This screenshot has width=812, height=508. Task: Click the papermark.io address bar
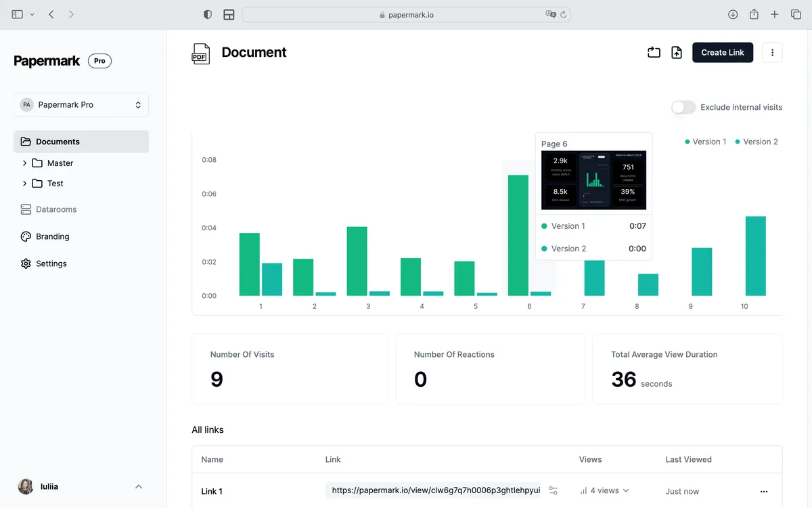pos(406,14)
